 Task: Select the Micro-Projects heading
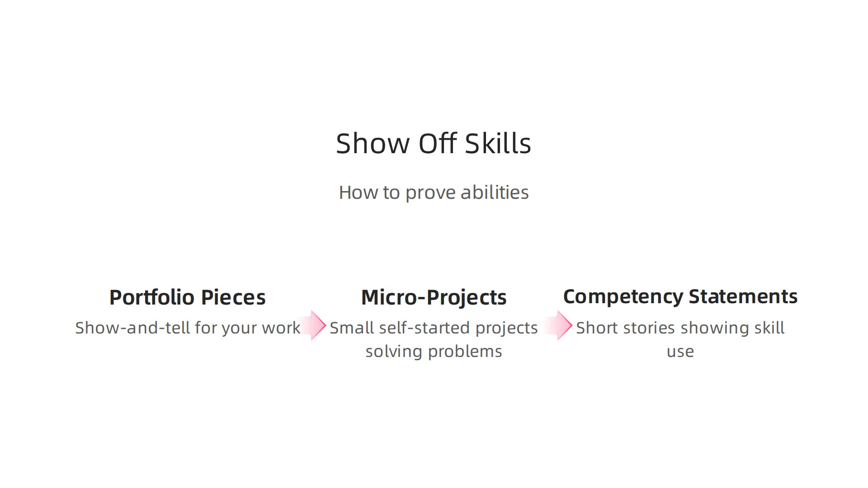[434, 298]
